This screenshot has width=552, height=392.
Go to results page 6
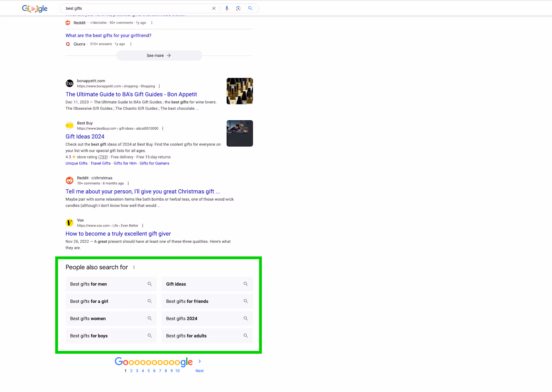(154, 371)
